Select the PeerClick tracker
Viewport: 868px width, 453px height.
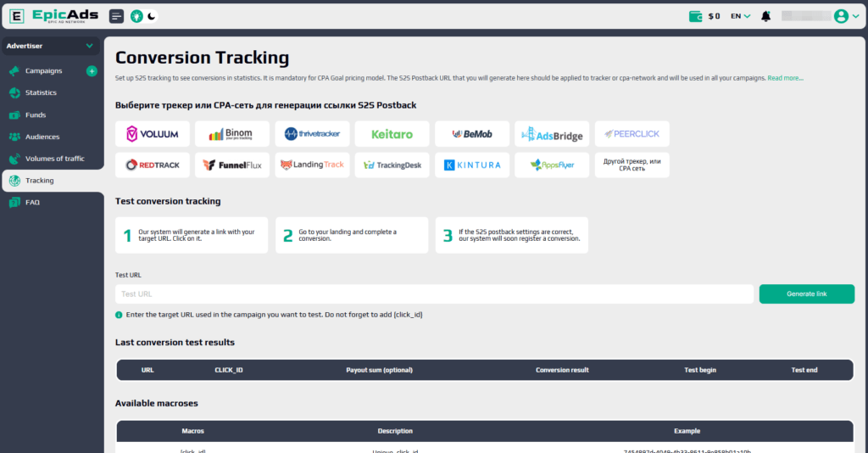(632, 134)
